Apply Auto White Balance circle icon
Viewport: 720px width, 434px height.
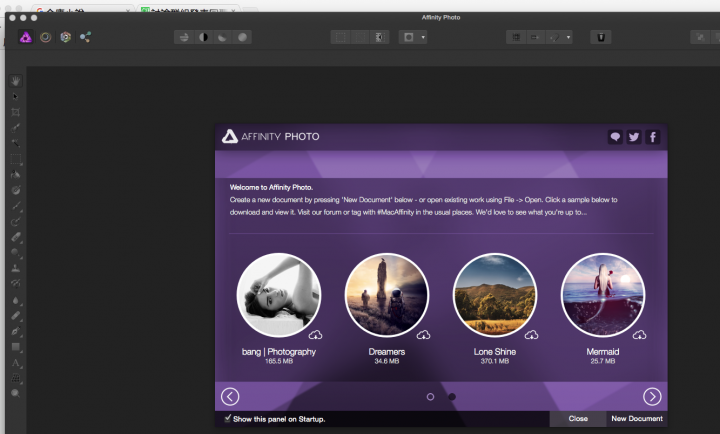point(242,37)
